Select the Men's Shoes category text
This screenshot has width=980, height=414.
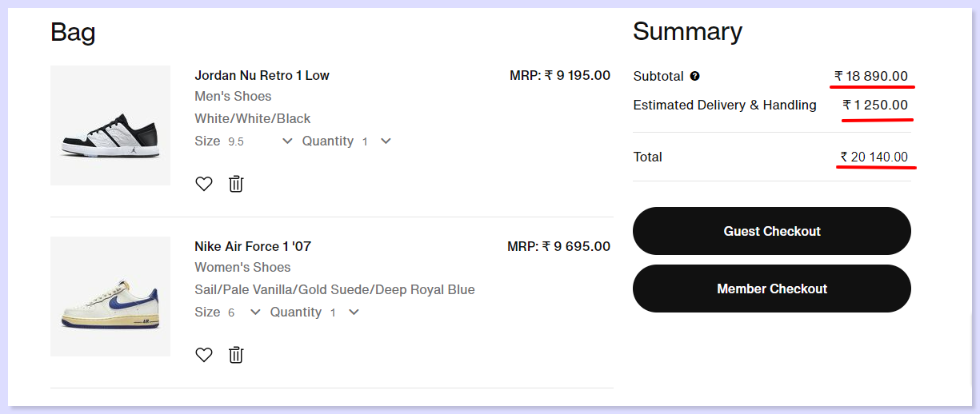point(233,96)
